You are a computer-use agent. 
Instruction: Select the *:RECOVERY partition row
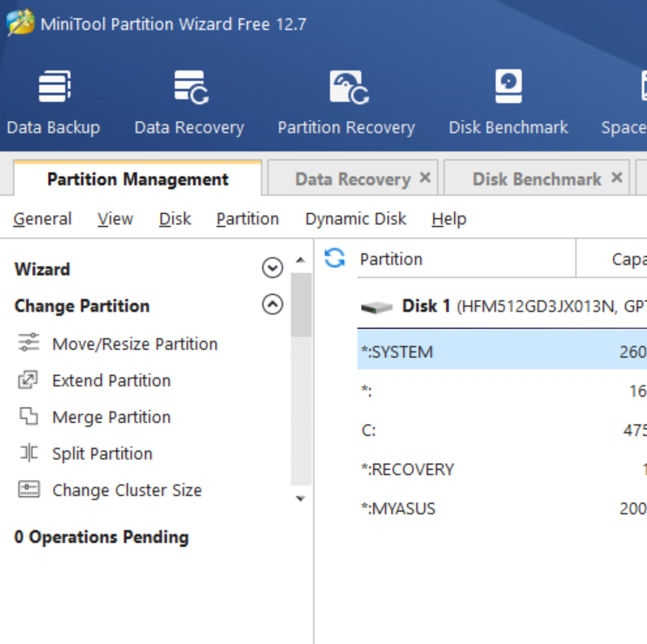coord(502,469)
